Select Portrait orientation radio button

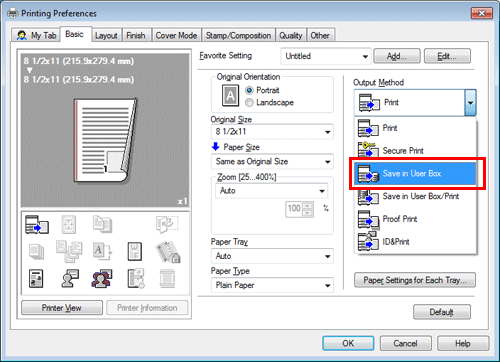pos(249,90)
